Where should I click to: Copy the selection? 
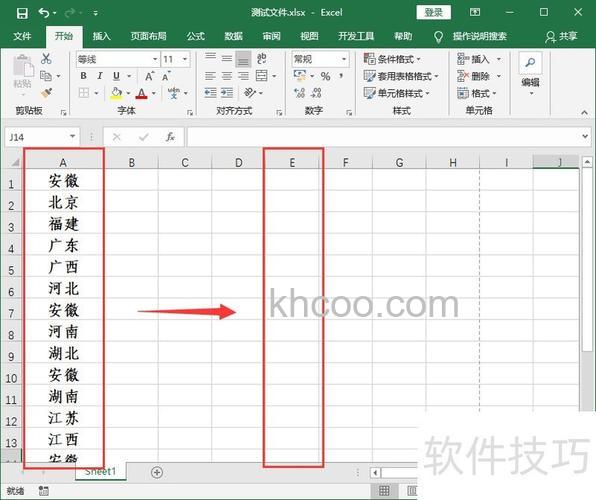tap(46, 76)
